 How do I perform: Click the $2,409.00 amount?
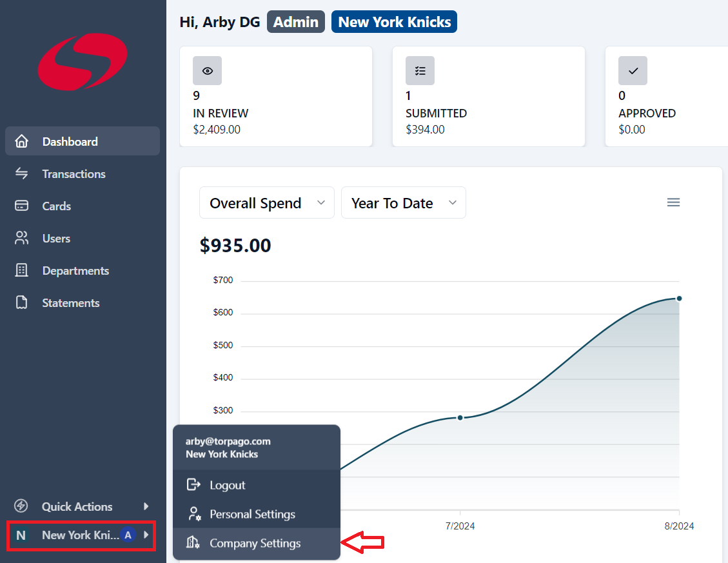coord(217,130)
